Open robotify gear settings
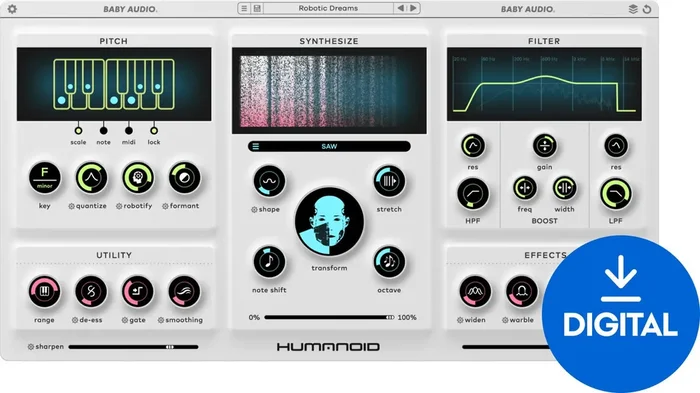This screenshot has width=700, height=393. coord(119,206)
